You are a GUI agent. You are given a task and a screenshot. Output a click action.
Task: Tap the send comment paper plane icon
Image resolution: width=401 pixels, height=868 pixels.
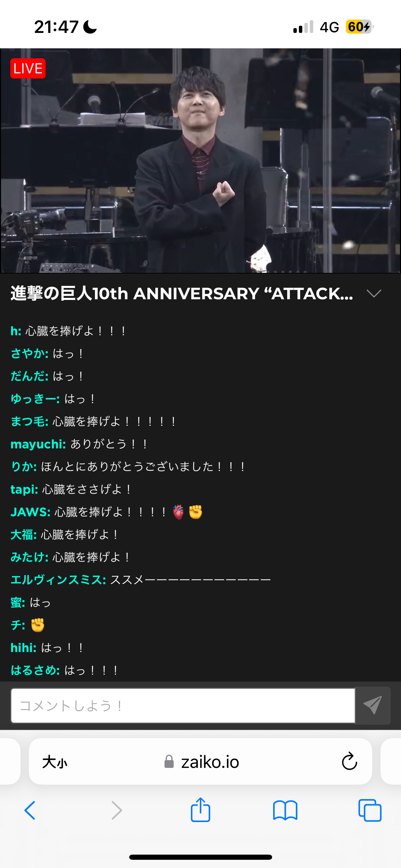coord(373,705)
